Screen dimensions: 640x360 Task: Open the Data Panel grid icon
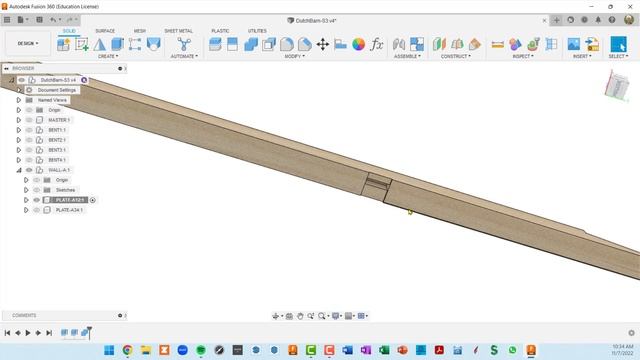click(7, 20)
